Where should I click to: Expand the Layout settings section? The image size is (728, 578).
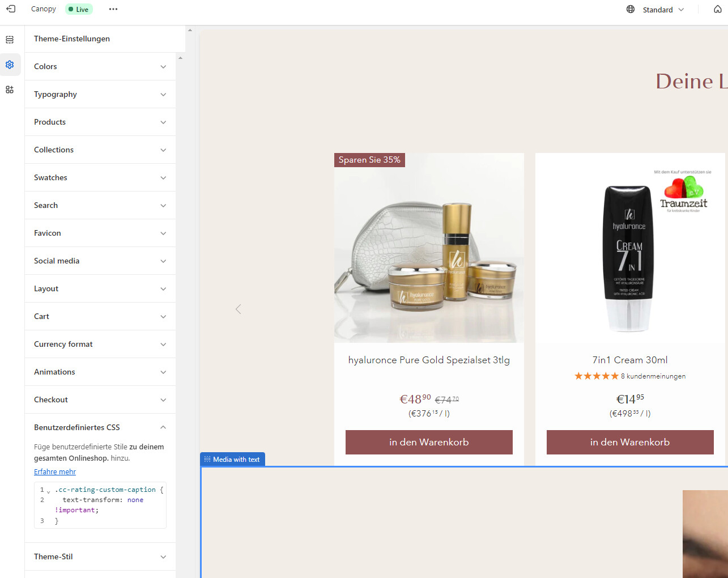(100, 288)
